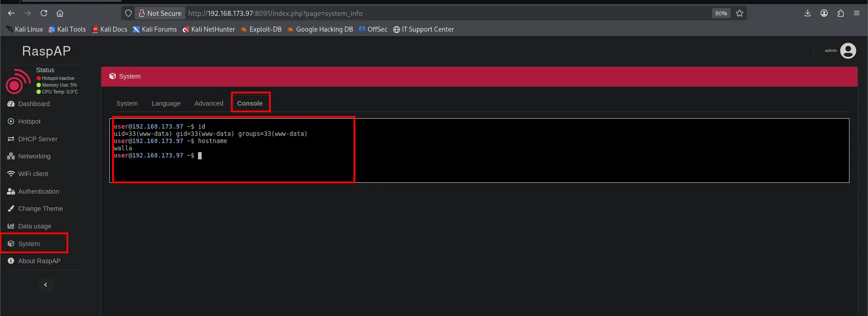Click the 90% zoom level indicator
Screen dimensions: 868x316
[x=721, y=14]
